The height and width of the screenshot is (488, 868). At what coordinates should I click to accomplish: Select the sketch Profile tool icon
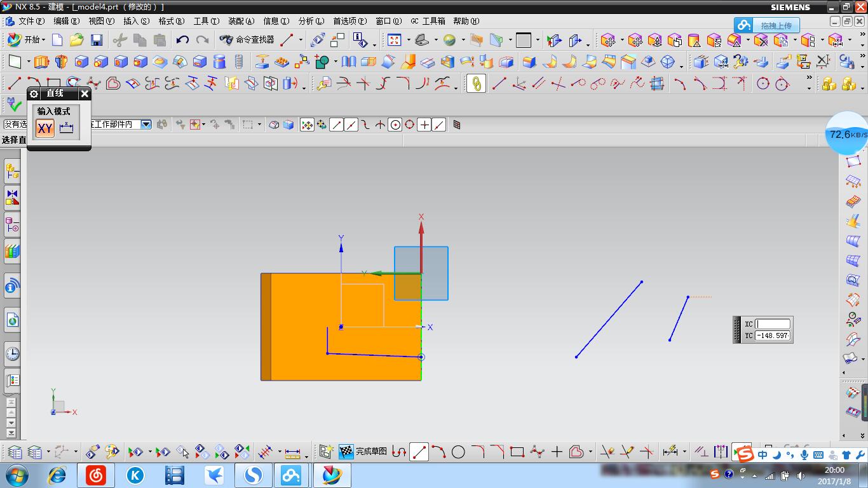399,451
